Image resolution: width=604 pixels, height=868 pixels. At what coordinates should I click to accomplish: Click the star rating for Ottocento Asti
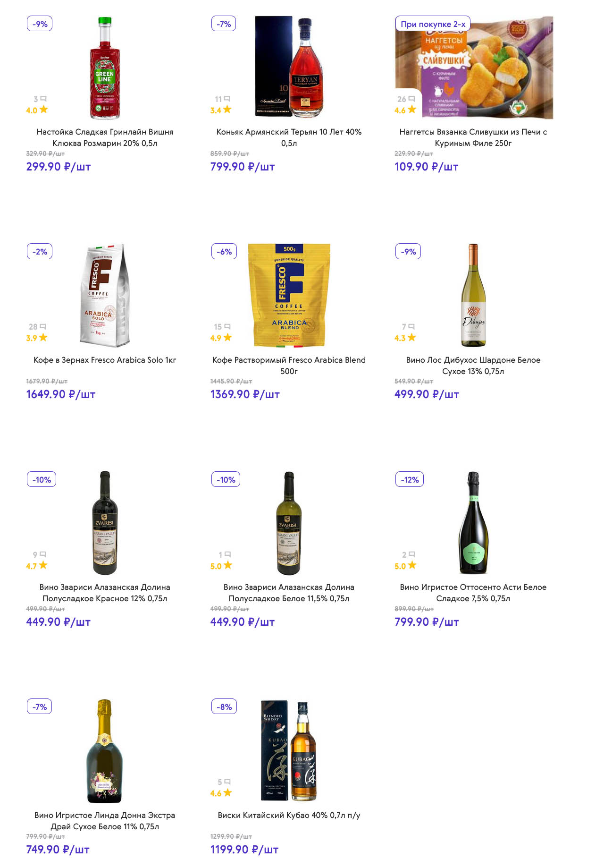pyautogui.click(x=412, y=565)
